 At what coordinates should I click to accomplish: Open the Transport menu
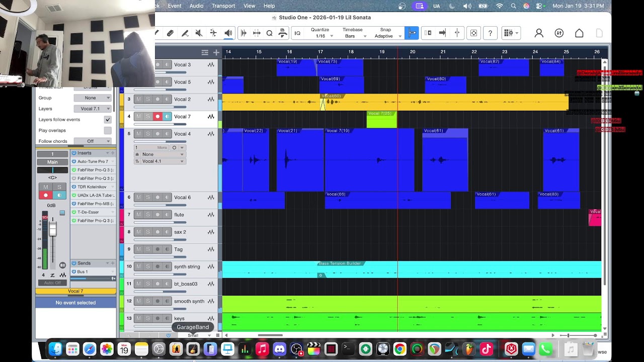pyautogui.click(x=223, y=6)
